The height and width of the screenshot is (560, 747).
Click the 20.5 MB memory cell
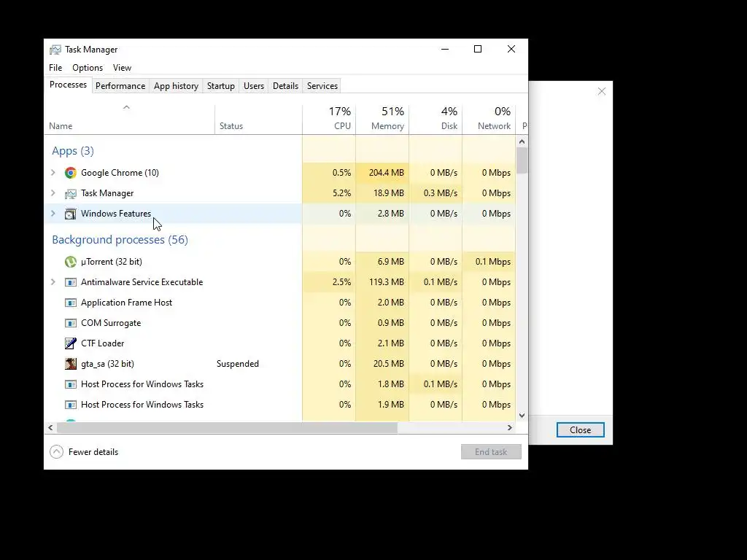382,364
